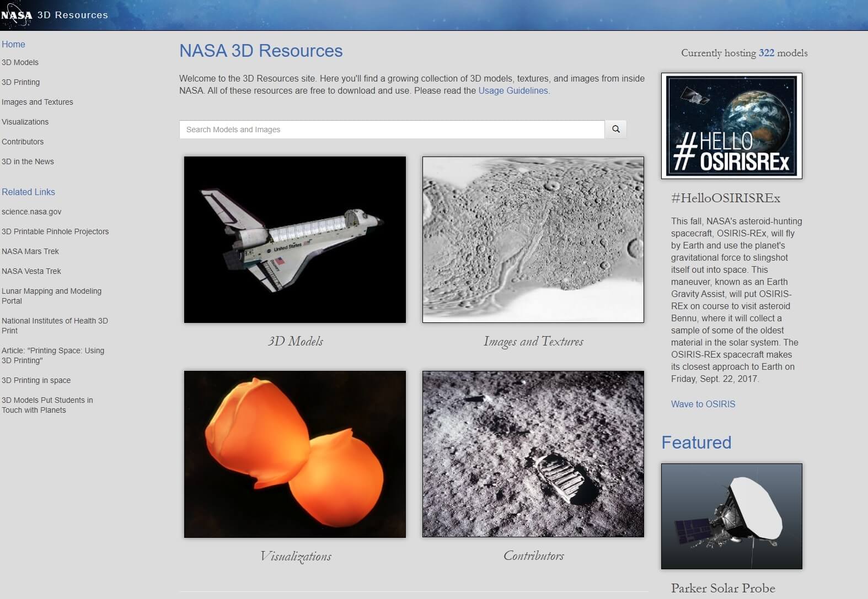Screen dimensions: 868x599
Task: Select Images and Textures in sidebar
Action: (37, 102)
